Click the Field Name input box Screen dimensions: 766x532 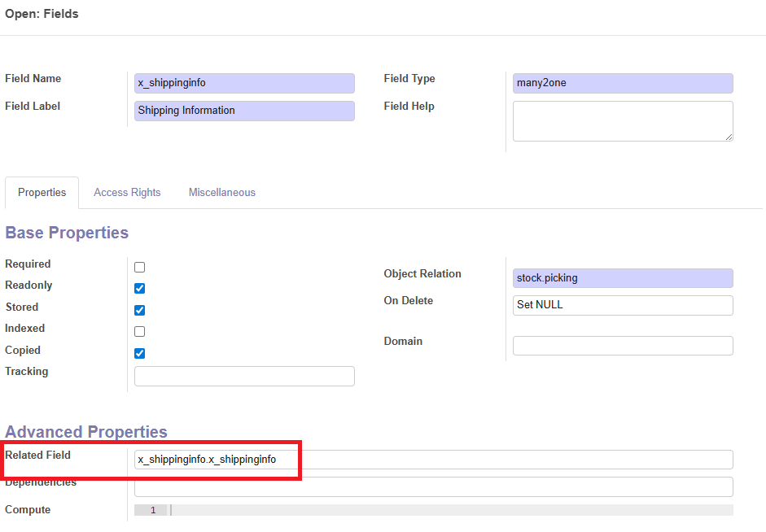pyautogui.click(x=244, y=83)
